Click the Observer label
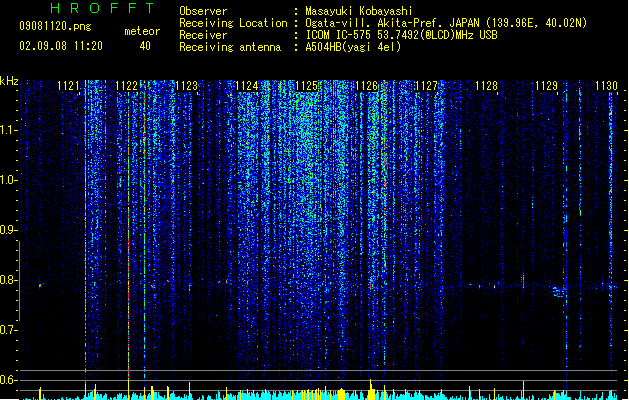629x400 pixels. click(203, 11)
